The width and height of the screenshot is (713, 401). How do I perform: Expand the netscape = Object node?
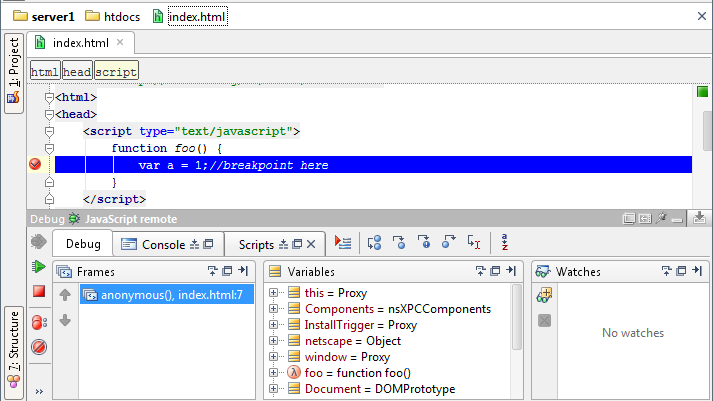(273, 341)
